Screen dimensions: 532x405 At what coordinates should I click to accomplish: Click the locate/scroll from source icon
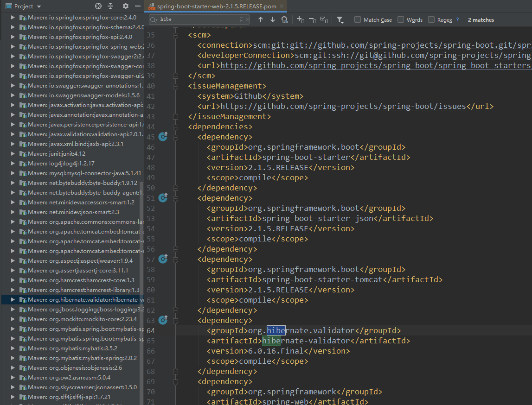click(x=98, y=6)
